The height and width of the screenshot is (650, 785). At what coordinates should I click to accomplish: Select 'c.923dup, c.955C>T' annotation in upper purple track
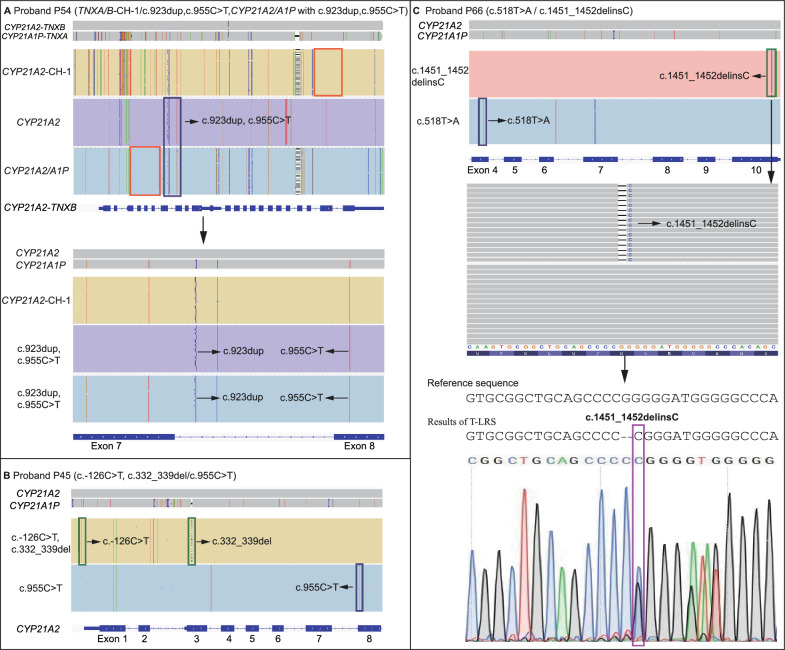coord(246,121)
